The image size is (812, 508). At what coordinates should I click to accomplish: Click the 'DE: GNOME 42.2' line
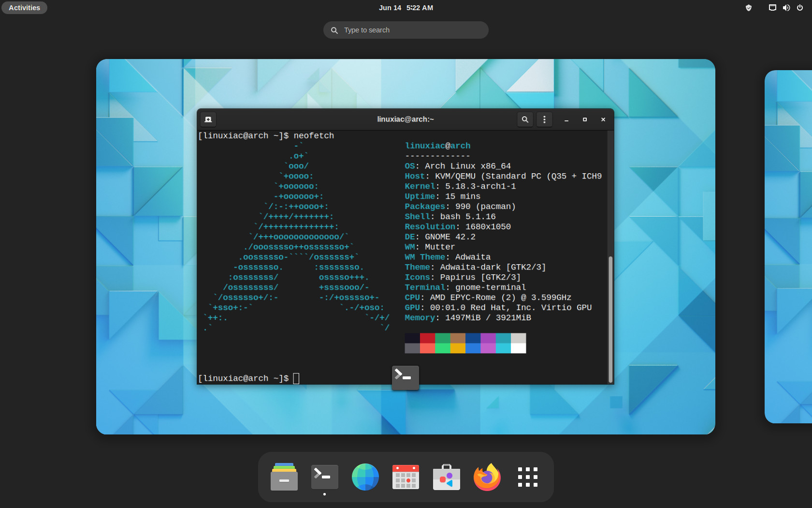[440, 237]
